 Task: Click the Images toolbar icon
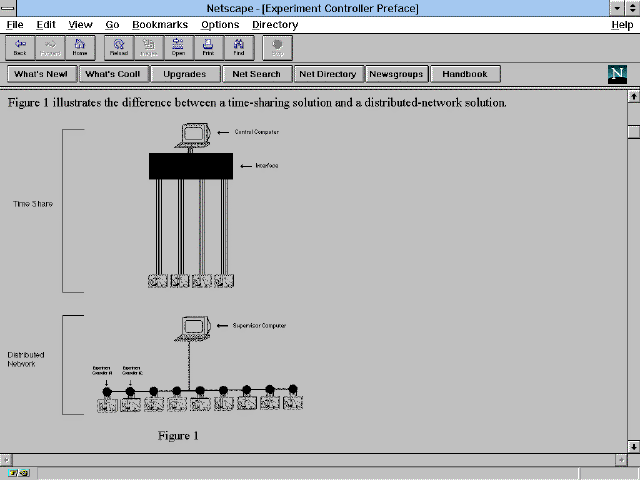[x=149, y=48]
